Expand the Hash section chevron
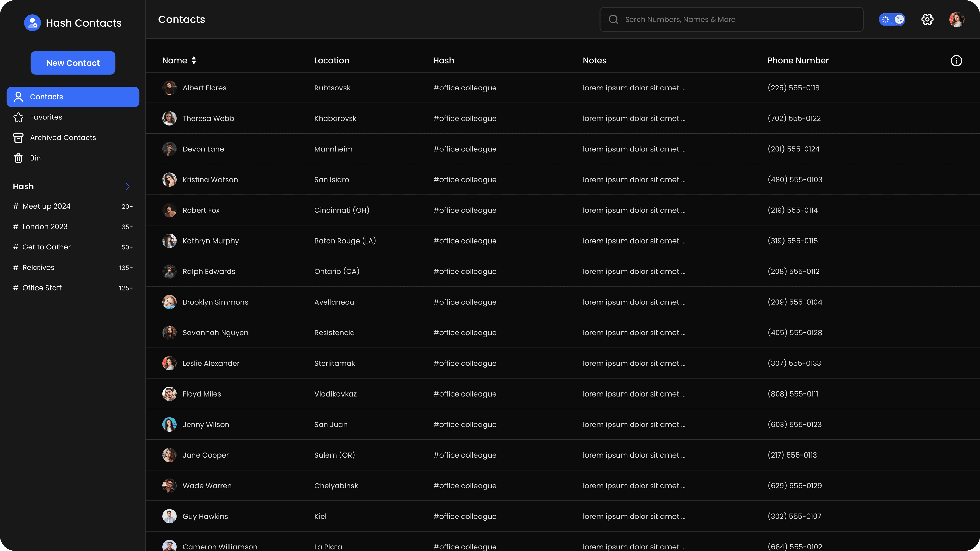980x551 pixels. click(x=127, y=186)
